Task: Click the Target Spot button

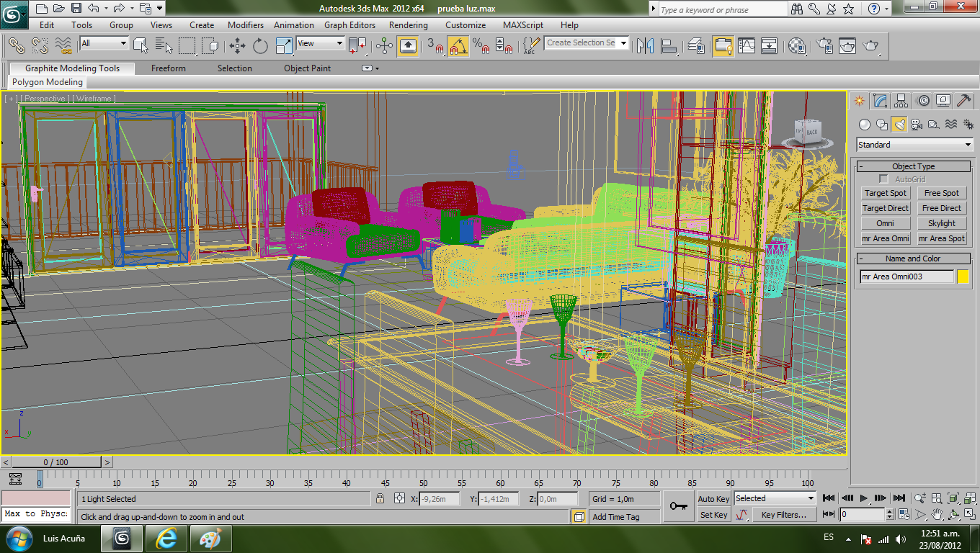Action: point(886,193)
